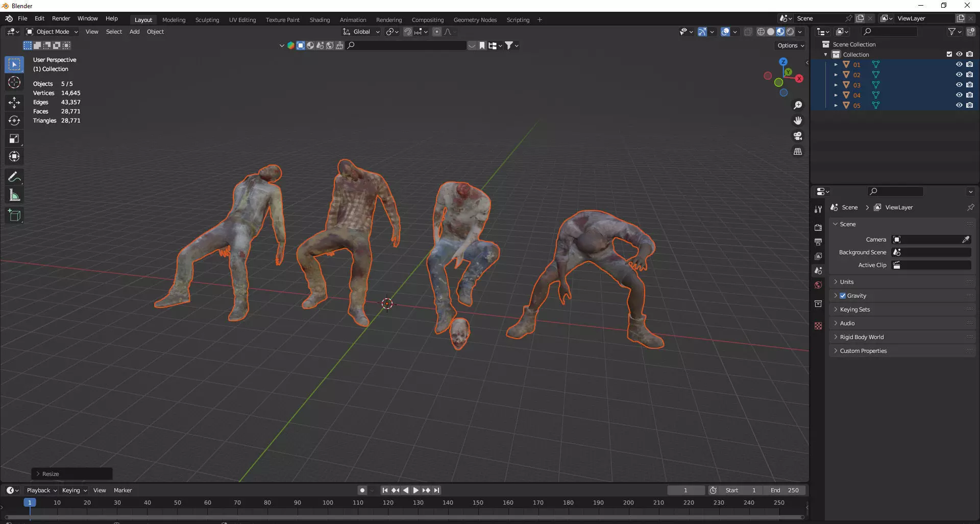Hide object 03 with its eye icon
This screenshot has height=524, width=980.
click(959, 85)
